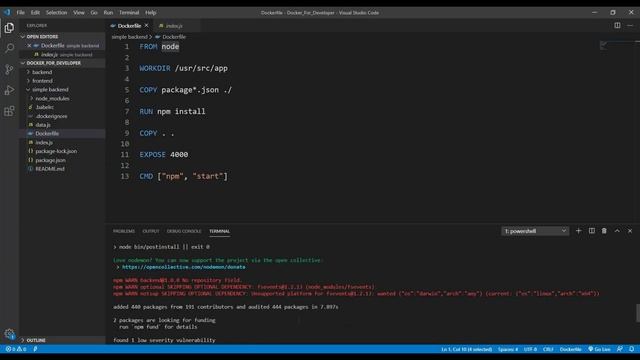Open the View menu

79,12
